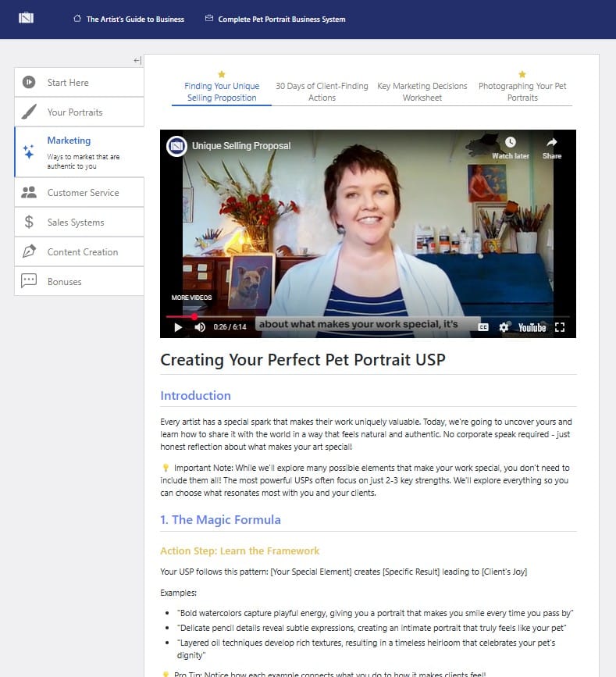Toggle closed captions on the video
Viewport: 616px width, 677px height.
pos(483,327)
